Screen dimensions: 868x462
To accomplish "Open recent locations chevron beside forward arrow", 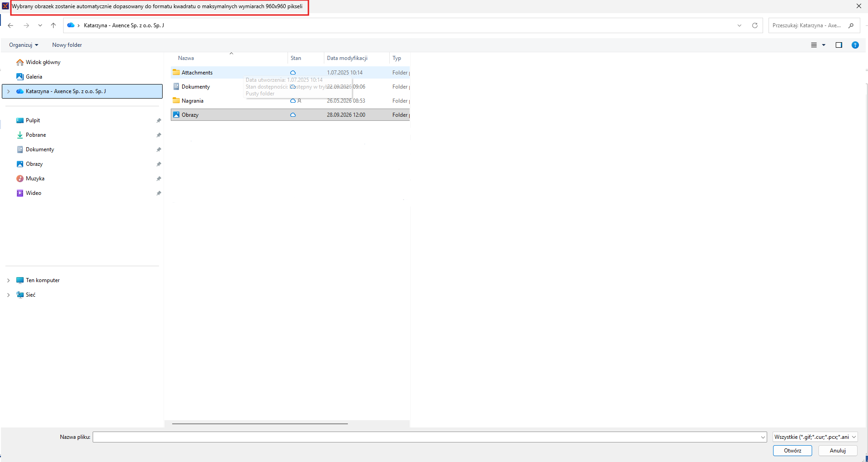I will [x=40, y=25].
